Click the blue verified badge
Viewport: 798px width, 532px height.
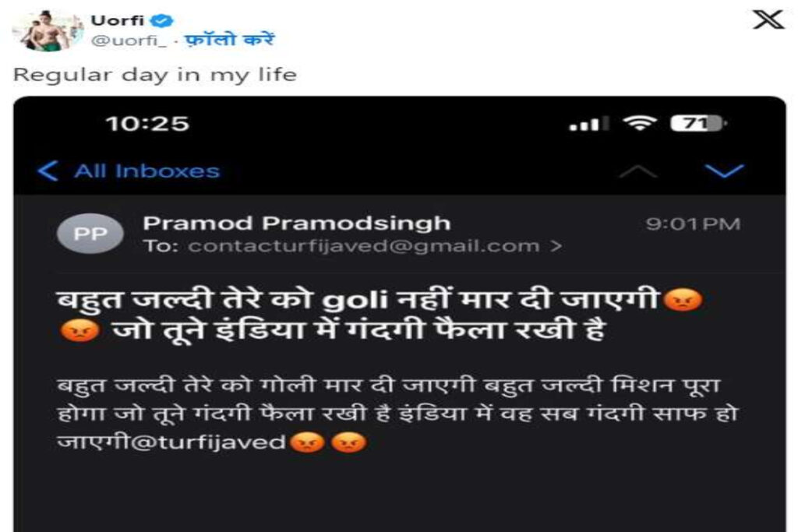[x=162, y=21]
